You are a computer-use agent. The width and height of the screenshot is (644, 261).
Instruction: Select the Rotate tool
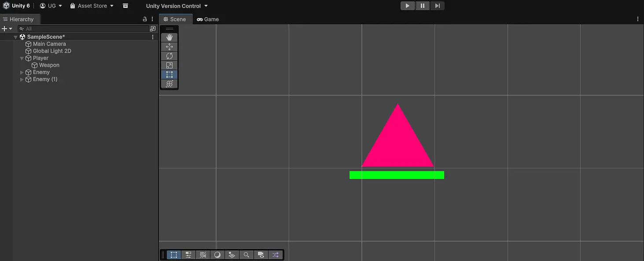169,56
